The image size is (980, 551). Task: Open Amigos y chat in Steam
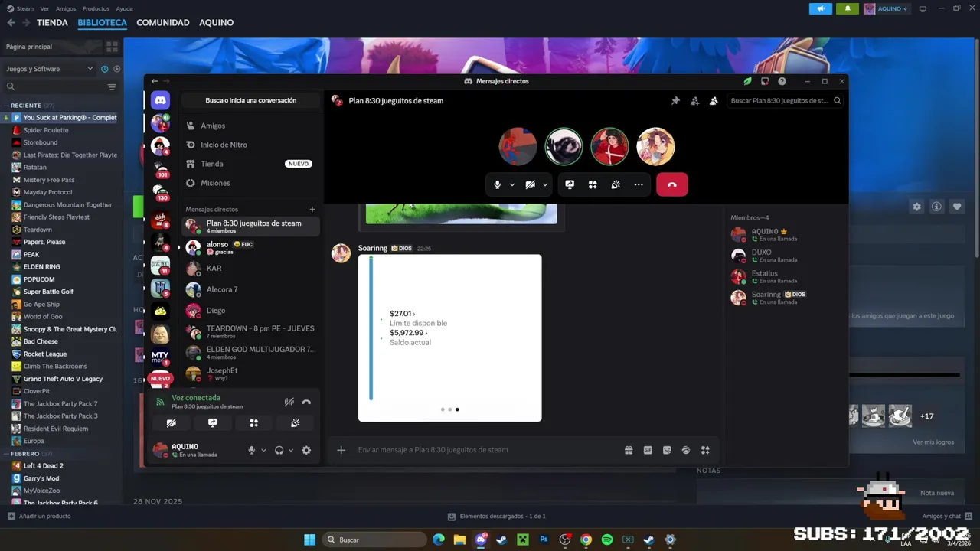947,516
